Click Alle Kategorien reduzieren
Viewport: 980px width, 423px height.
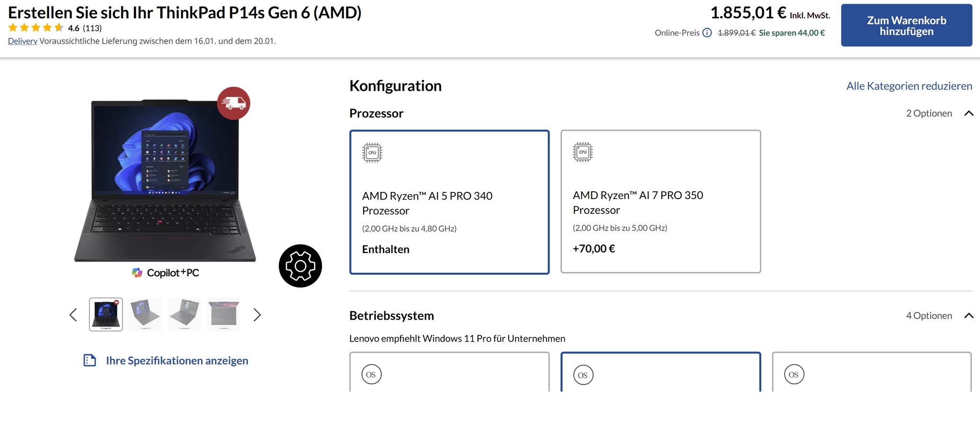[909, 86]
